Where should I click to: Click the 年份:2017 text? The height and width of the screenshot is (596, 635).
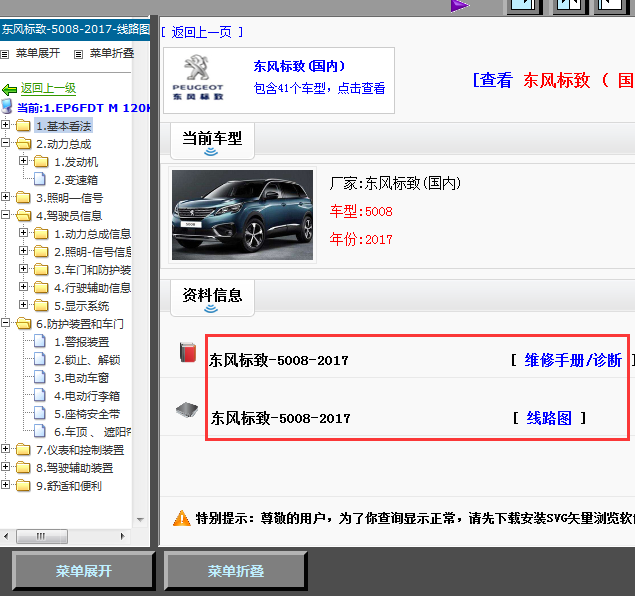click(x=361, y=239)
